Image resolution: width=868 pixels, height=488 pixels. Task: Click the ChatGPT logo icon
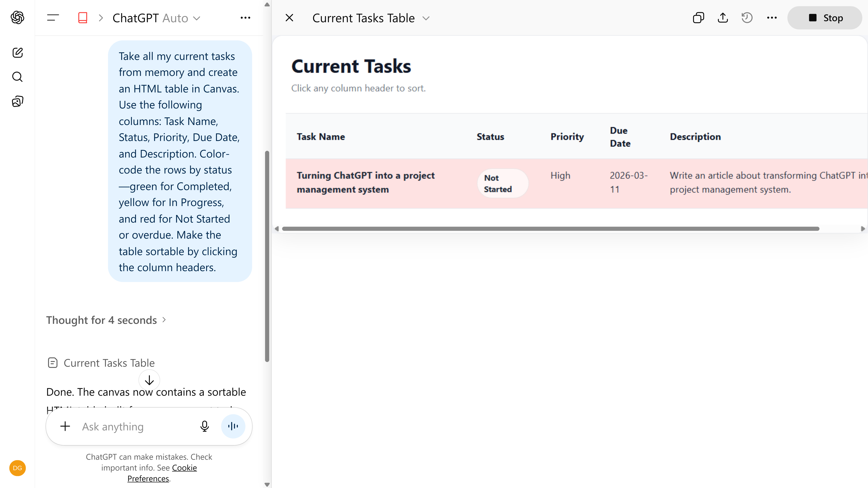click(x=17, y=17)
